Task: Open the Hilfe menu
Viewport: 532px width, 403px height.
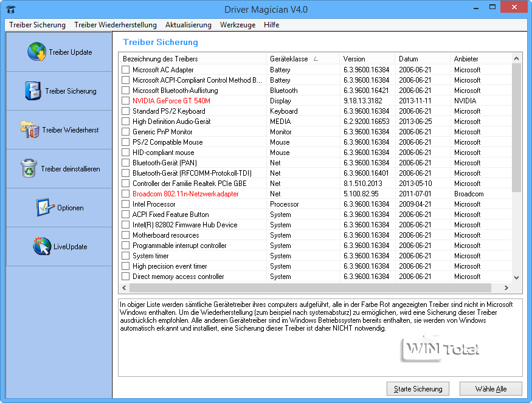Action: pos(271,25)
